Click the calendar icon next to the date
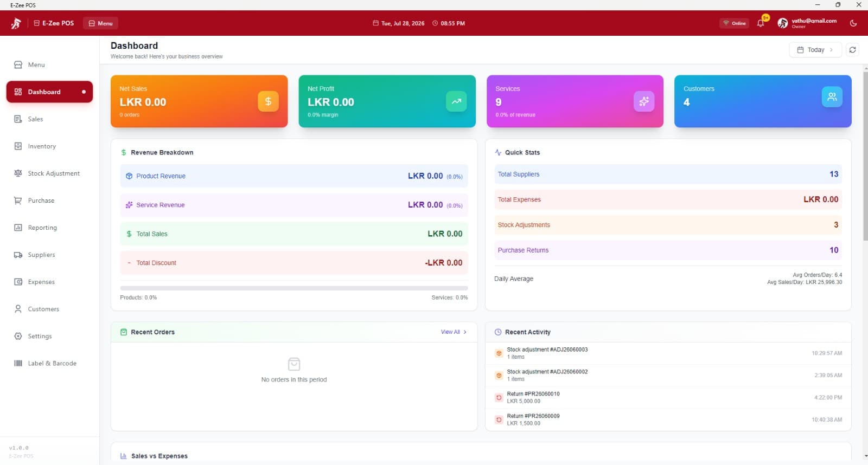The image size is (868, 465). point(375,23)
